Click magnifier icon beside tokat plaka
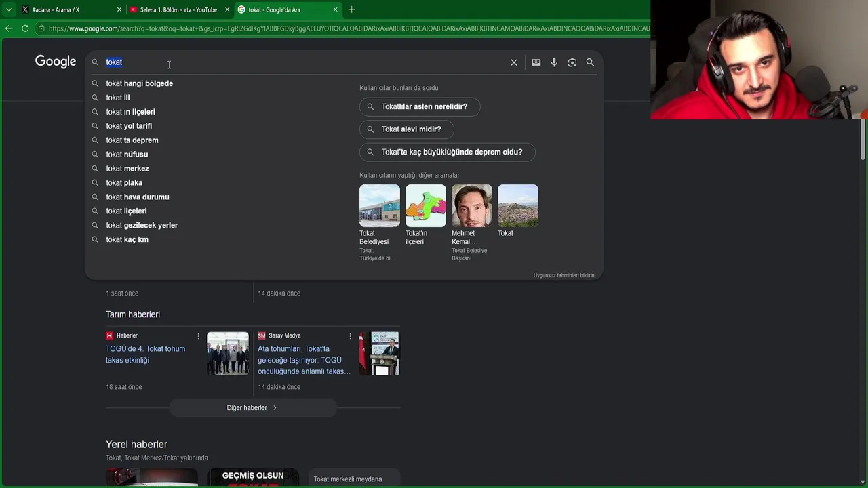The width and height of the screenshot is (868, 488). (x=95, y=183)
